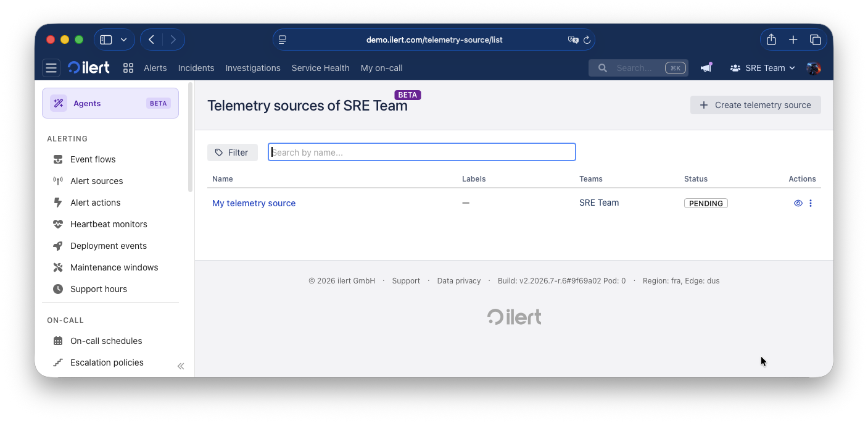Screen dimensions: 868x423
Task: Click the global Search box in header
Action: coord(639,68)
